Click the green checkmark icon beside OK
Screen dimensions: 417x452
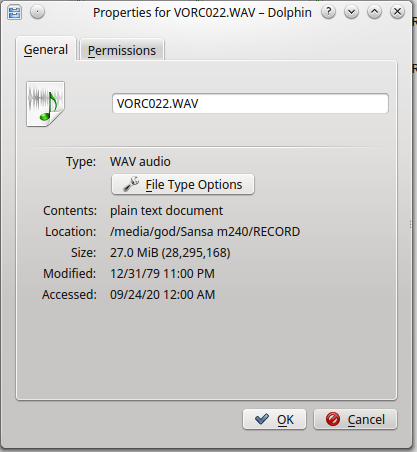point(261,419)
